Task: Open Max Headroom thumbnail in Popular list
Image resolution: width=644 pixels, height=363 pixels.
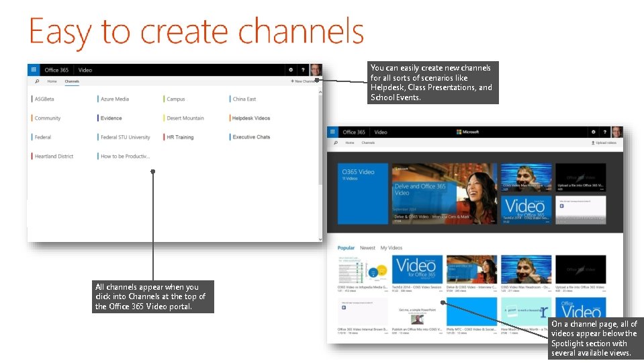Action: click(x=526, y=270)
